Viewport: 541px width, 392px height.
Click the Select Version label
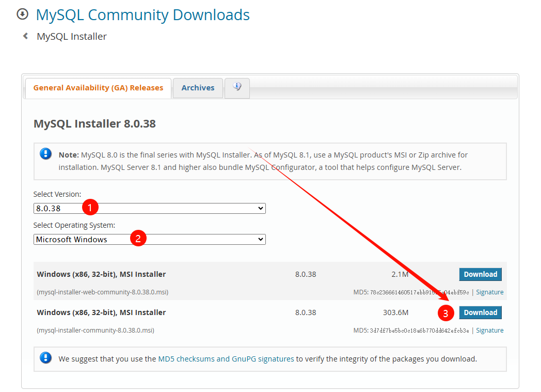tap(57, 194)
